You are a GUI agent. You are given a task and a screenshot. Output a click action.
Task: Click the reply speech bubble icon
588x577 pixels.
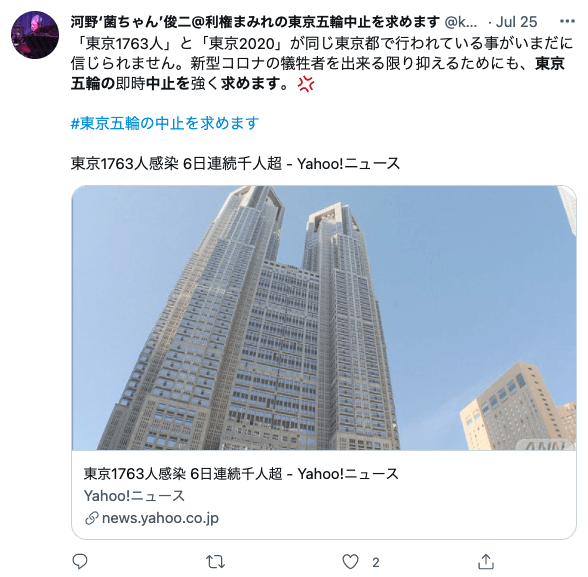coord(80,561)
